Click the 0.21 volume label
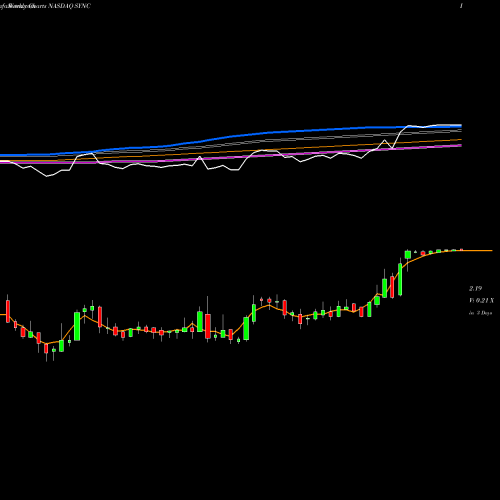Image resolution: width=500 pixels, height=500 pixels. pos(482,301)
